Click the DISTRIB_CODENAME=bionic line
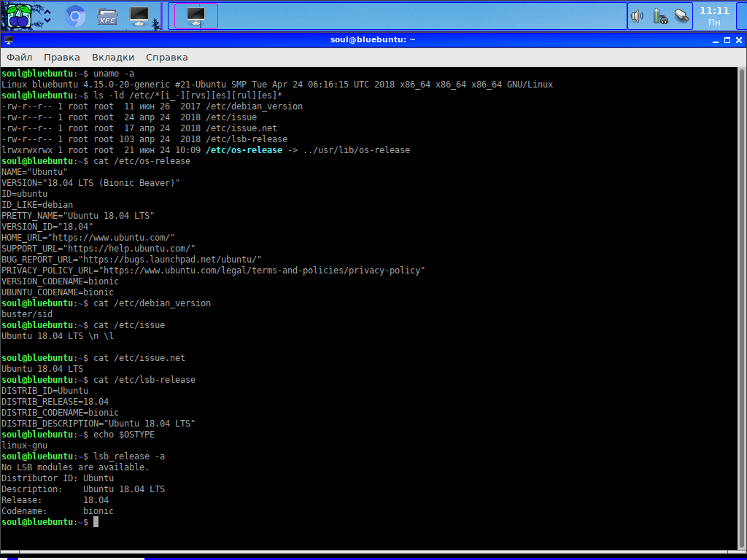This screenshot has width=747, height=560. click(60, 413)
